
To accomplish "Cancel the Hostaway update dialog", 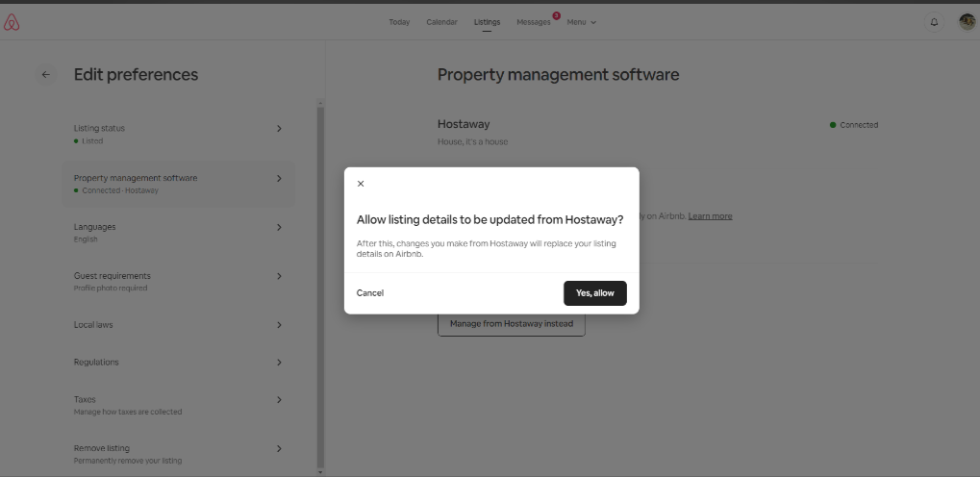I will [x=370, y=293].
